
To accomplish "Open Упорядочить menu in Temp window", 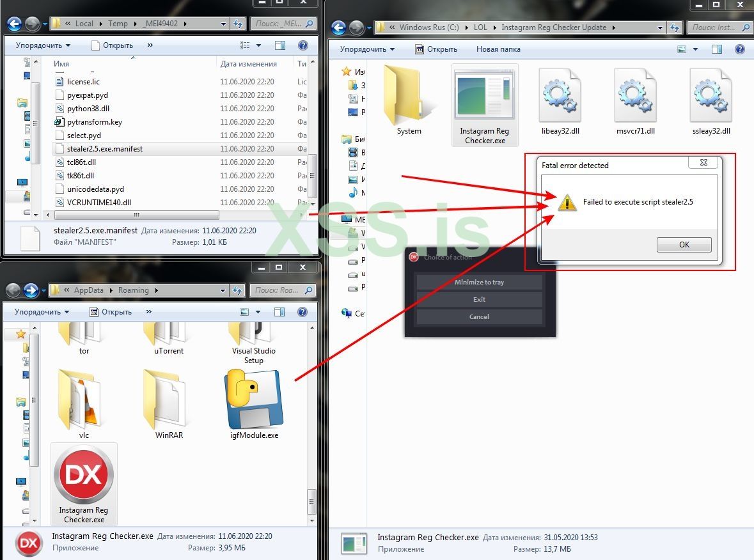I will coord(43,45).
